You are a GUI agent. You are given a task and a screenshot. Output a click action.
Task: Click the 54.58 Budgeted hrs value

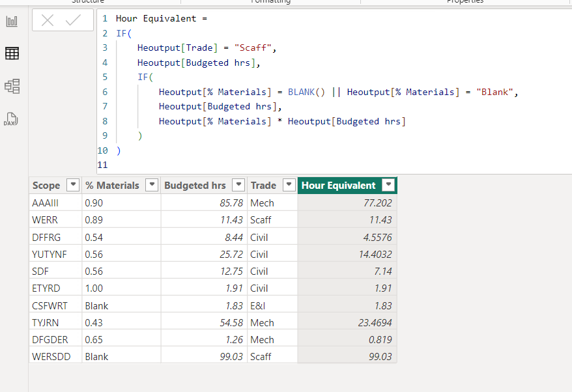pyautogui.click(x=231, y=323)
